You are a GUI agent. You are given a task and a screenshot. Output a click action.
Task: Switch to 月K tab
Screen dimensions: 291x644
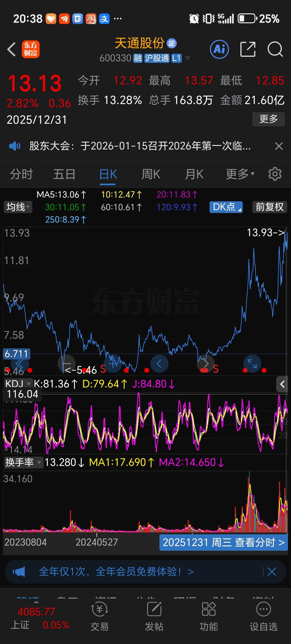click(x=194, y=174)
